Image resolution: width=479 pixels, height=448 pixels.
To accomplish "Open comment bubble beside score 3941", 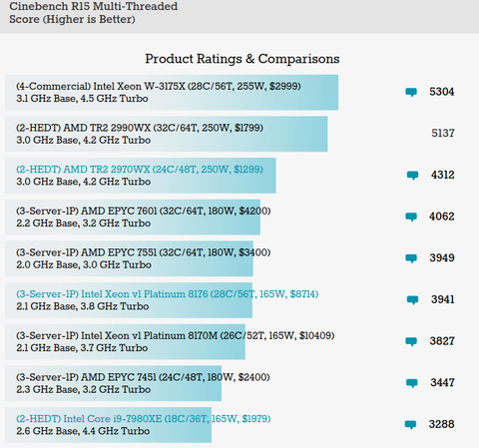I will (412, 300).
